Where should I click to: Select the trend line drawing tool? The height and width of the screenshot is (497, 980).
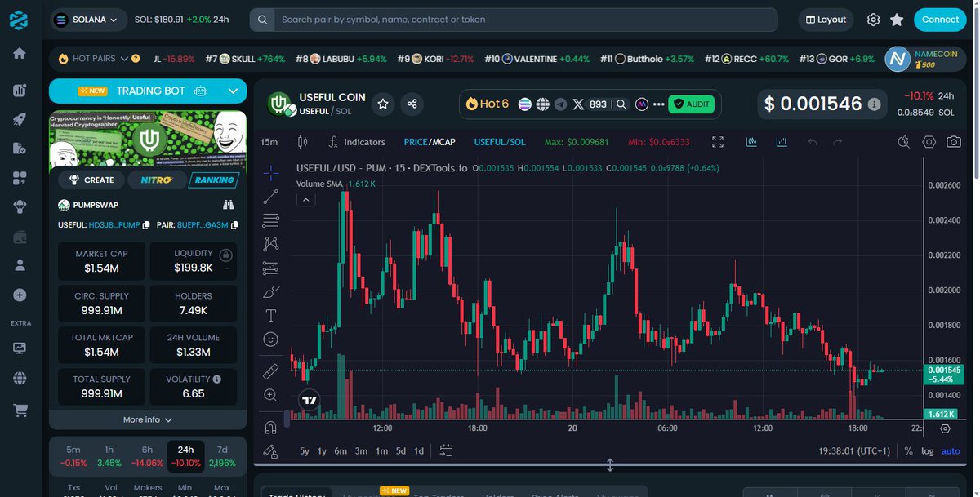[x=271, y=197]
